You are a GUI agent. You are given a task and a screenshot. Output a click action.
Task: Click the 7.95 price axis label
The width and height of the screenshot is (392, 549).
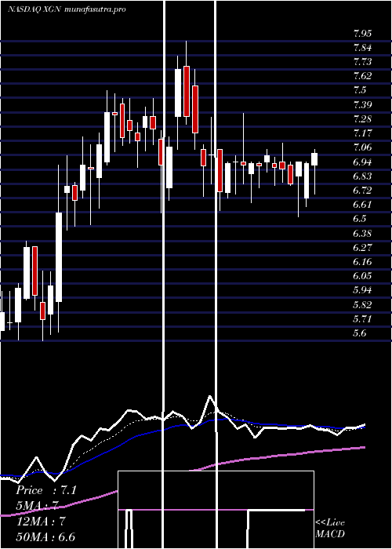point(362,34)
